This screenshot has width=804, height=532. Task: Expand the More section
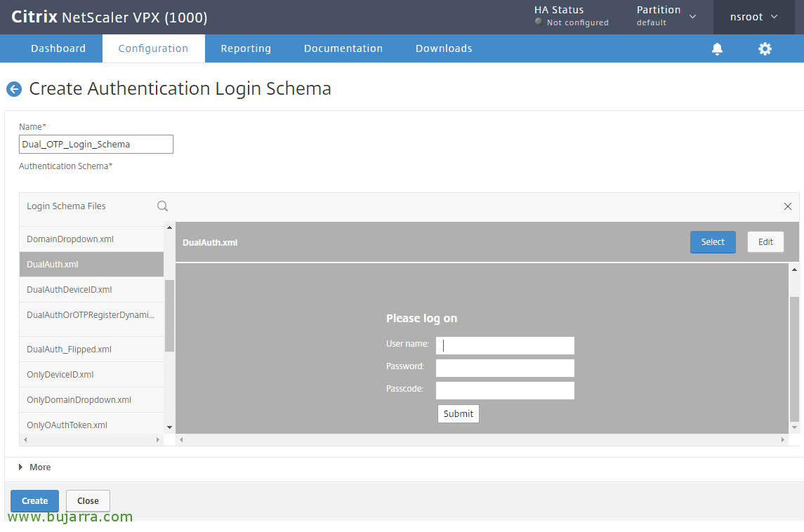pos(35,467)
